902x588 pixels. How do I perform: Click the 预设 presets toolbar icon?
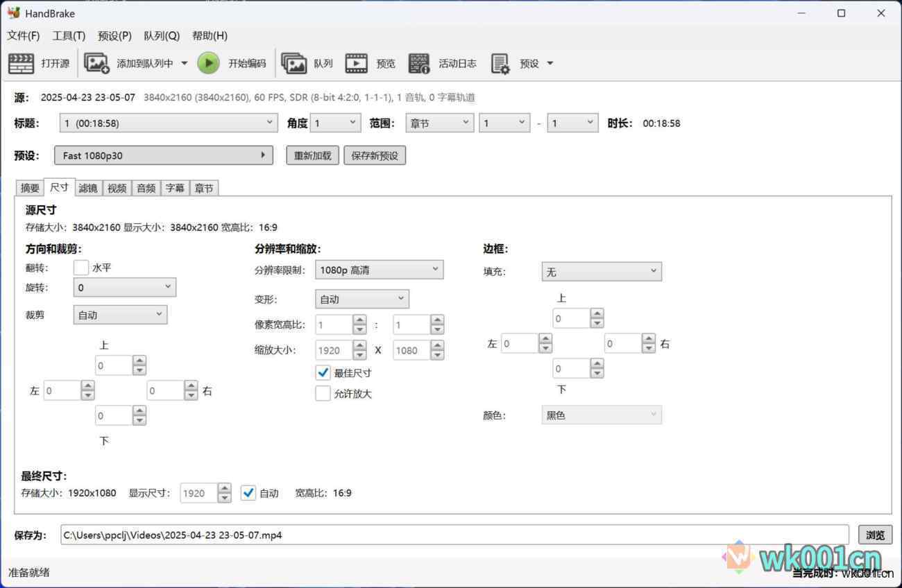[500, 63]
